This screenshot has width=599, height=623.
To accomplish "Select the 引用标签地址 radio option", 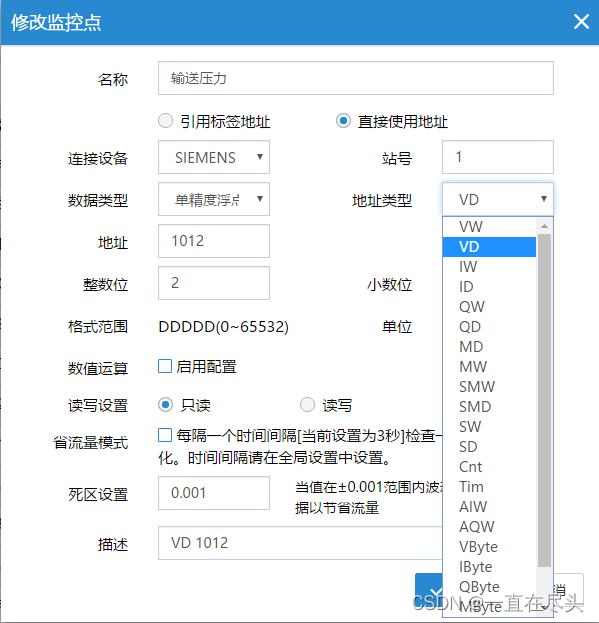I will [x=165, y=121].
